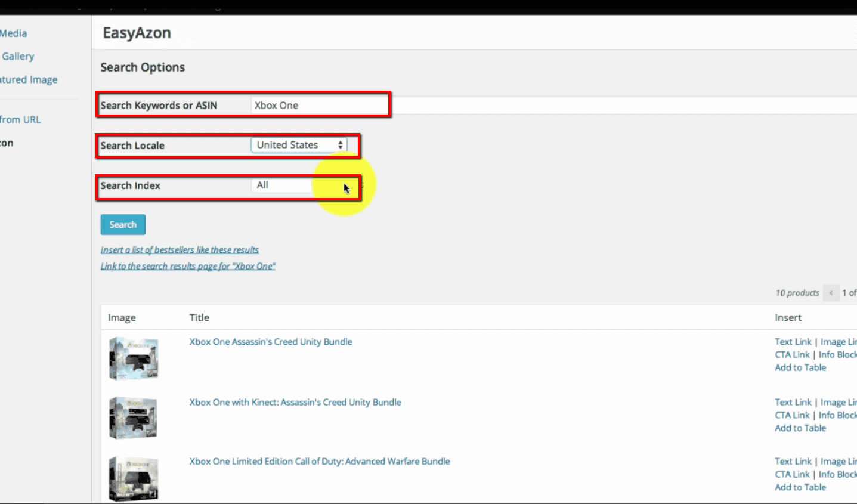The height and width of the screenshot is (504, 857).
Task: Open the Search Locale dropdown
Action: (299, 145)
